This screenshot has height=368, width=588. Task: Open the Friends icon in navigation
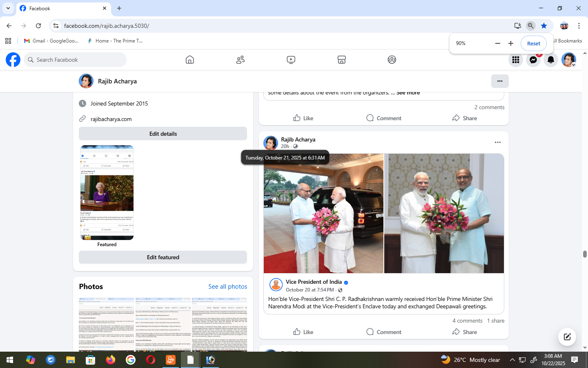click(x=240, y=60)
